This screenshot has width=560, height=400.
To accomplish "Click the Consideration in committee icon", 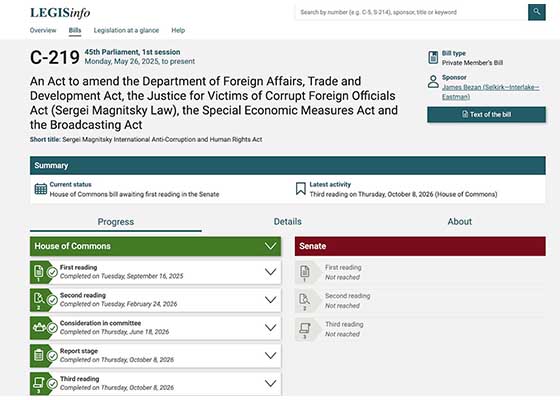I will point(39,327).
